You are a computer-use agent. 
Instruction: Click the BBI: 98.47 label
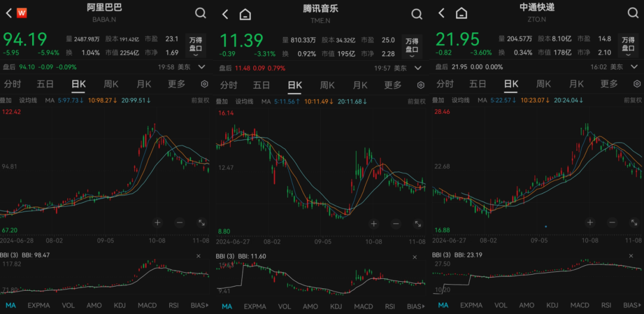(35, 255)
